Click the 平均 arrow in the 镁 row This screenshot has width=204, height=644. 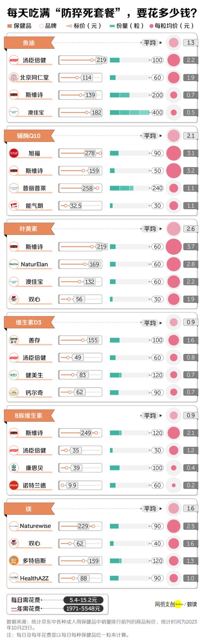[x=161, y=509]
